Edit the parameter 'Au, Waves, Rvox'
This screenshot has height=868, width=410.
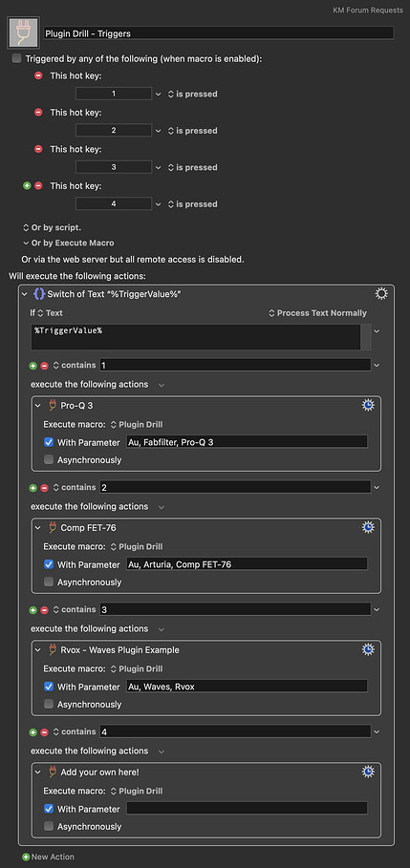pyautogui.click(x=247, y=687)
